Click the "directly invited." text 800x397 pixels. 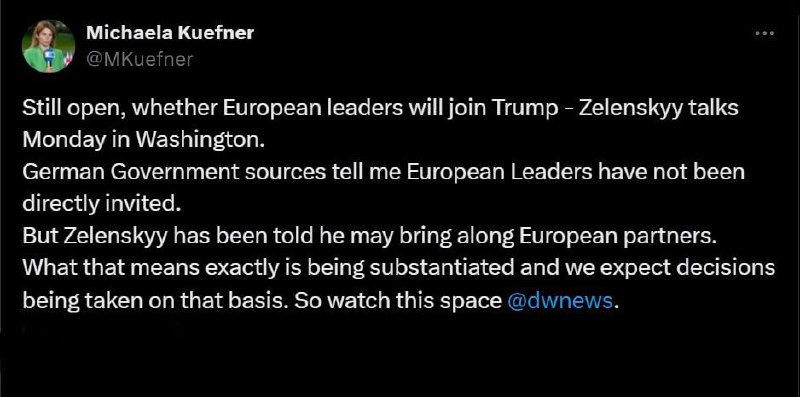click(x=102, y=204)
